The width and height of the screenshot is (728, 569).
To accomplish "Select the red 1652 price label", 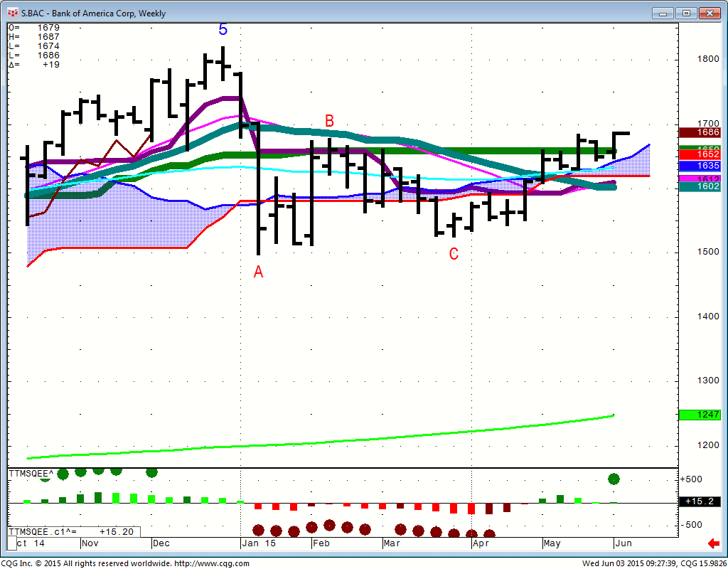I will click(700, 154).
